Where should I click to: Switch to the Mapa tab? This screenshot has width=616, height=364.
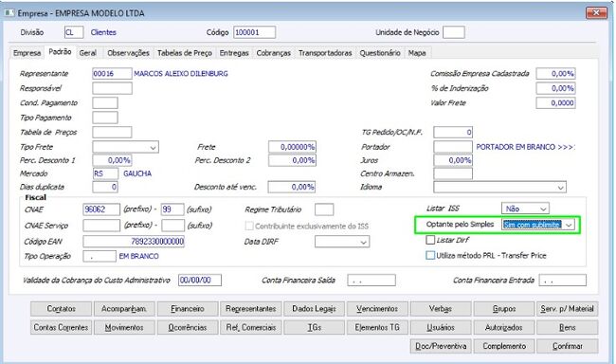pos(417,53)
